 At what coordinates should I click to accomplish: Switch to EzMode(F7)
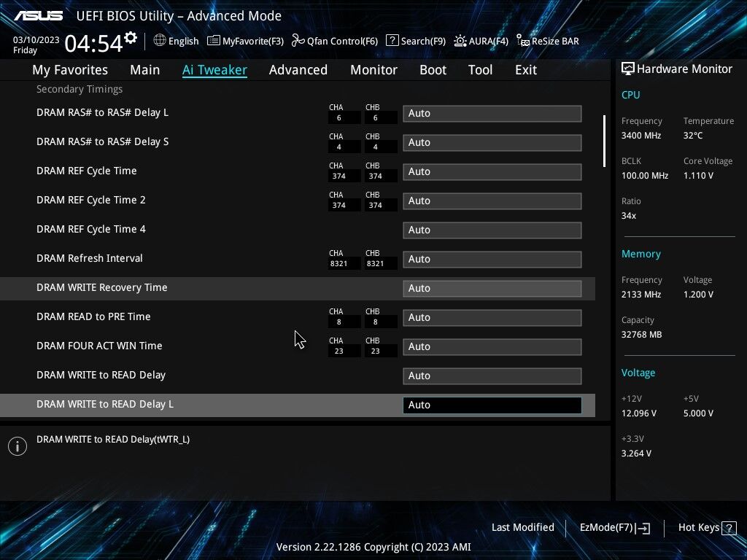[614, 528]
